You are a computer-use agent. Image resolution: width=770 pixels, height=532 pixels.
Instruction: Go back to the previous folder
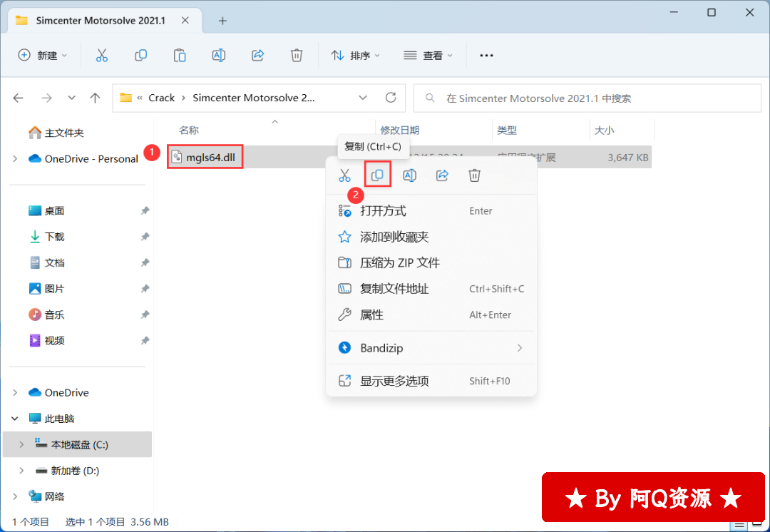point(19,98)
